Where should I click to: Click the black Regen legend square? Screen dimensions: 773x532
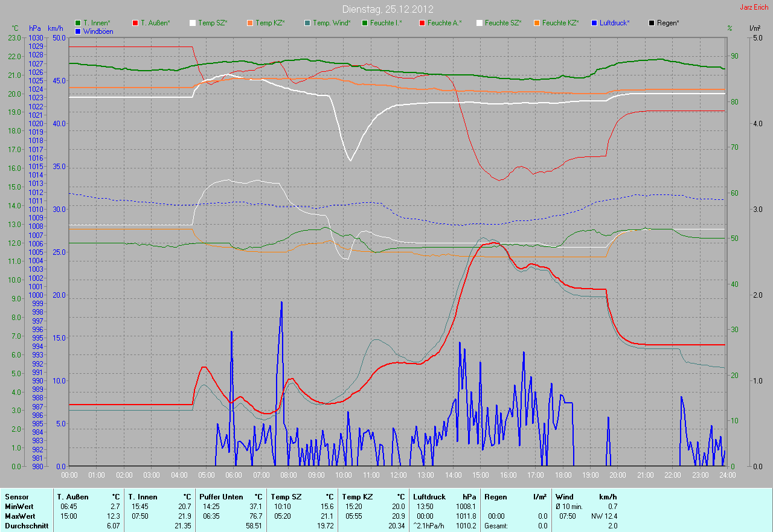click(652, 23)
